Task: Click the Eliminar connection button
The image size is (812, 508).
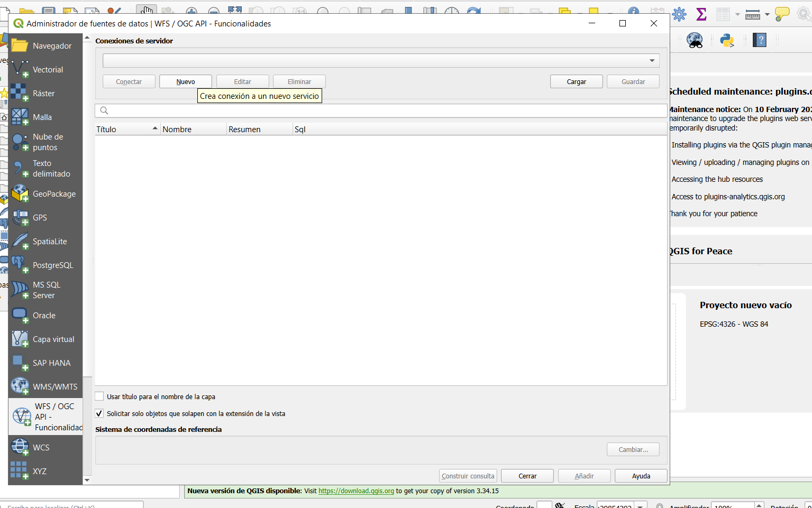Action: [299, 81]
